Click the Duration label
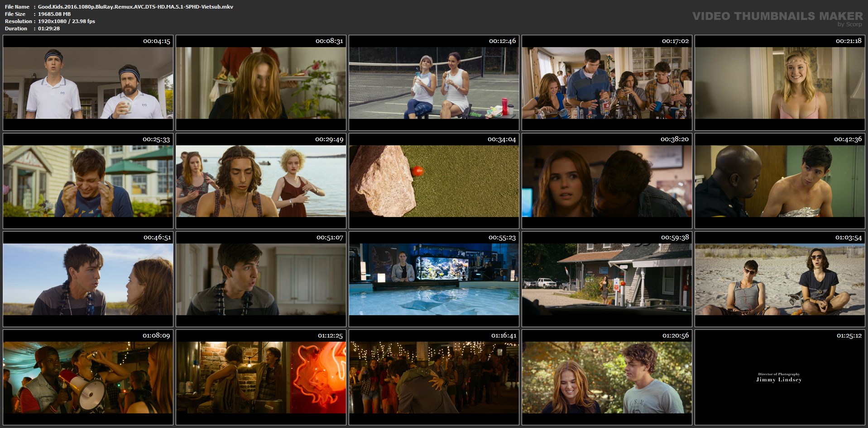This screenshot has width=868, height=428. click(x=16, y=29)
